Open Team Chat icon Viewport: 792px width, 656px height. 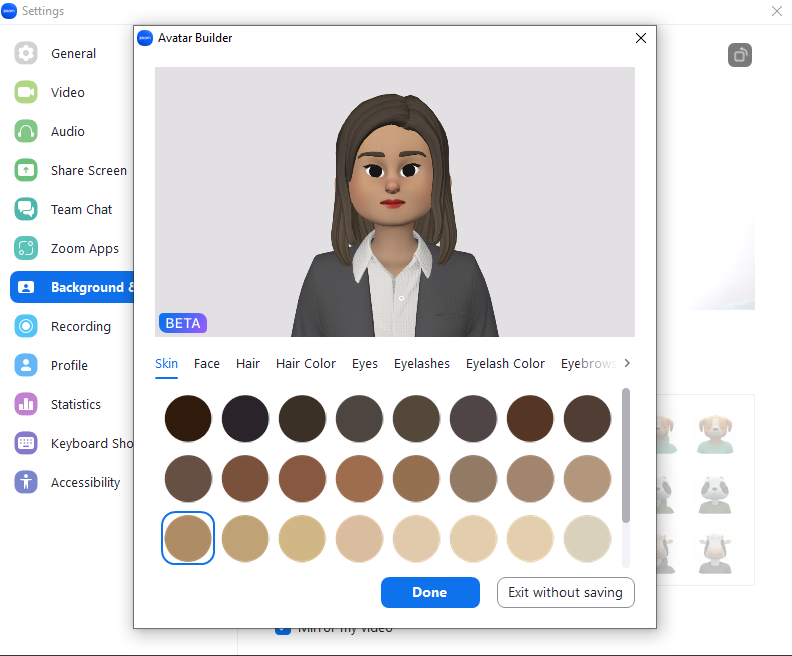click(x=26, y=210)
